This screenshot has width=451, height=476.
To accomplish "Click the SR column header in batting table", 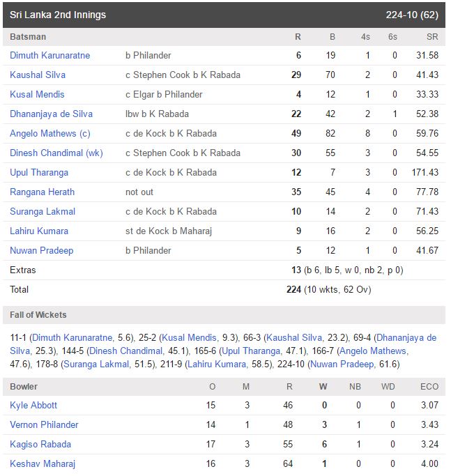I will [x=431, y=36].
